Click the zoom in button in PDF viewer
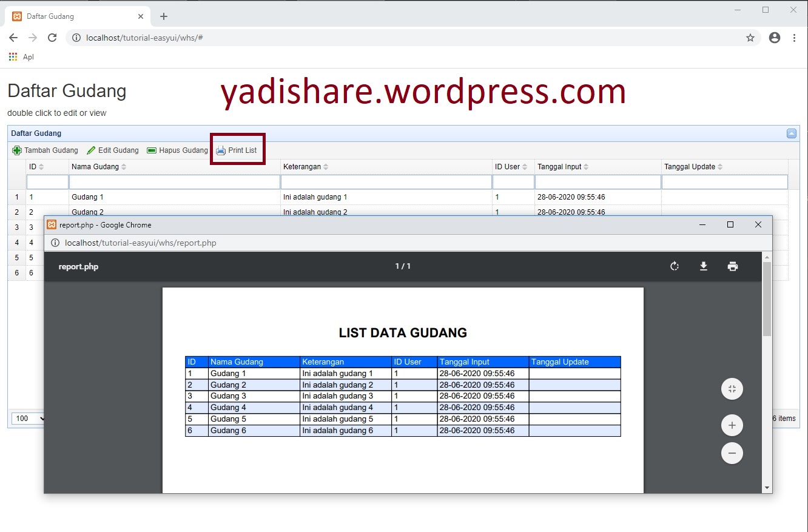The image size is (808, 532). coord(732,425)
